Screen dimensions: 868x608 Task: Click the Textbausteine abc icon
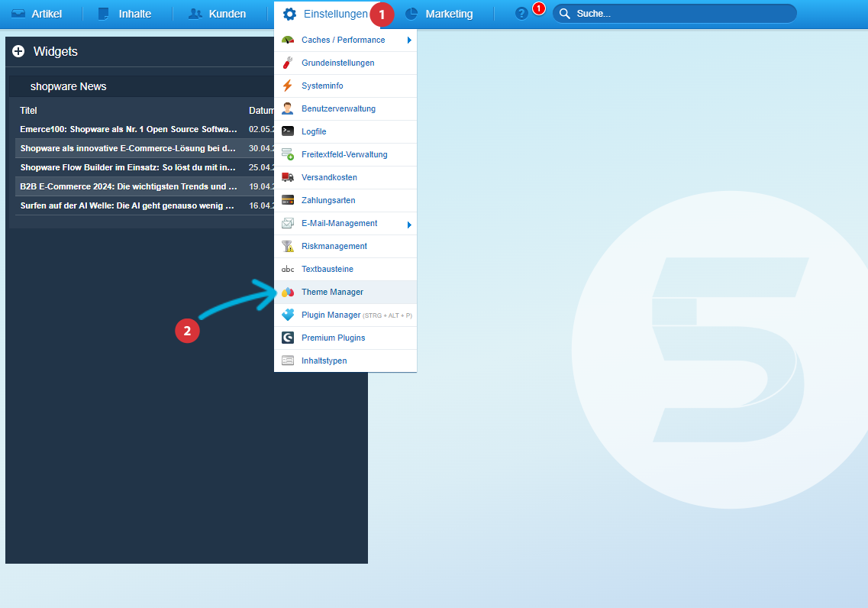tap(287, 269)
